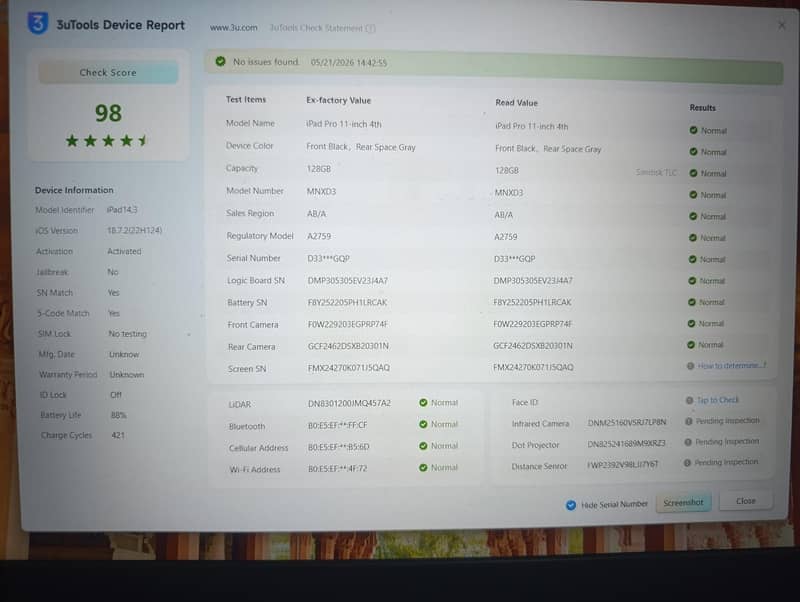Click the LiDAR value 'DN8301200JMQ457A2'
The image size is (800, 602).
pos(349,404)
